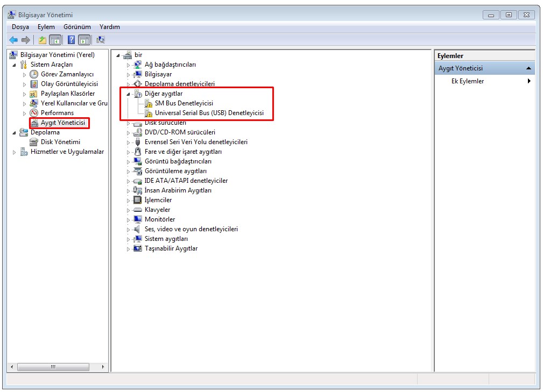Select the Universal Serial Bus (USB) Denetleyicisi device
543x392 pixels.
(x=209, y=113)
